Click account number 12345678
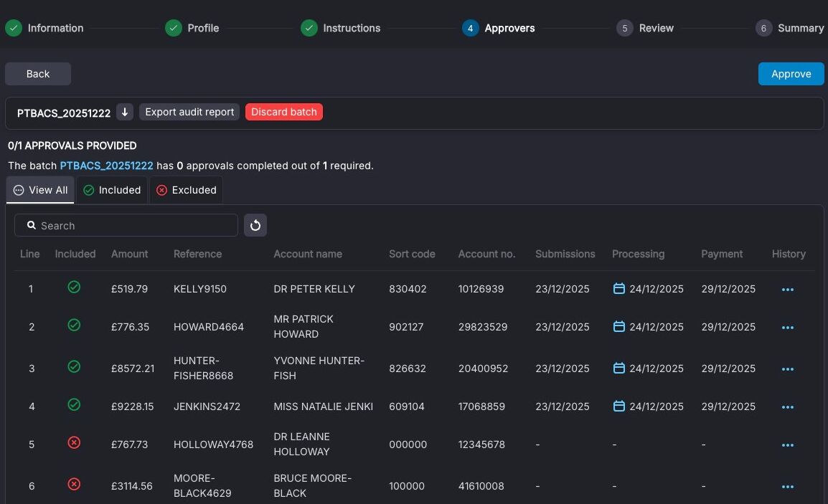Image resolution: width=828 pixels, height=504 pixels. [x=481, y=444]
